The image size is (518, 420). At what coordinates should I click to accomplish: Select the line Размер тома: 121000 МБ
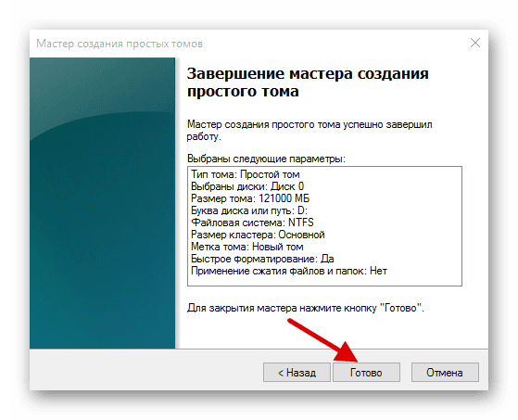coord(250,198)
